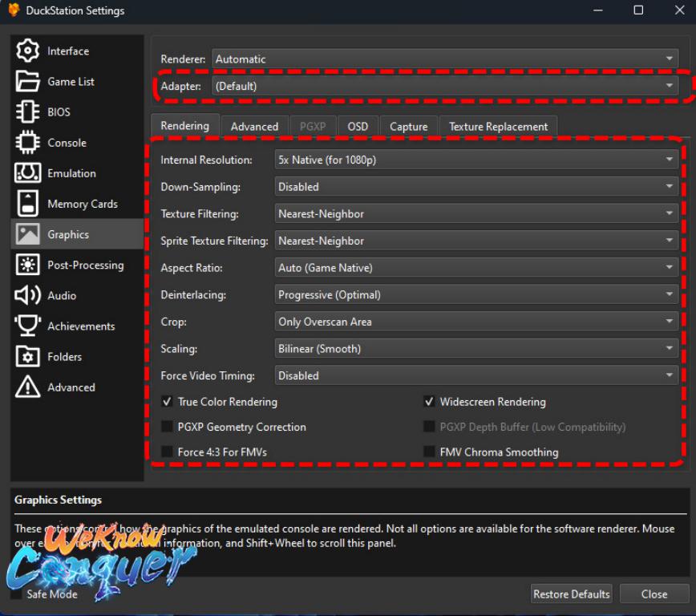This screenshot has height=616, width=696.
Task: Open the Game List settings page
Action: pos(71,82)
